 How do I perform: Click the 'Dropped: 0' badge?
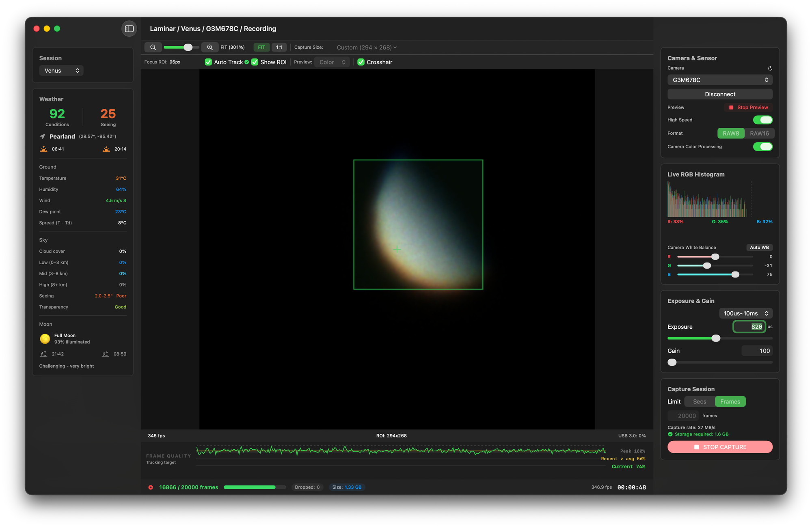coord(307,487)
